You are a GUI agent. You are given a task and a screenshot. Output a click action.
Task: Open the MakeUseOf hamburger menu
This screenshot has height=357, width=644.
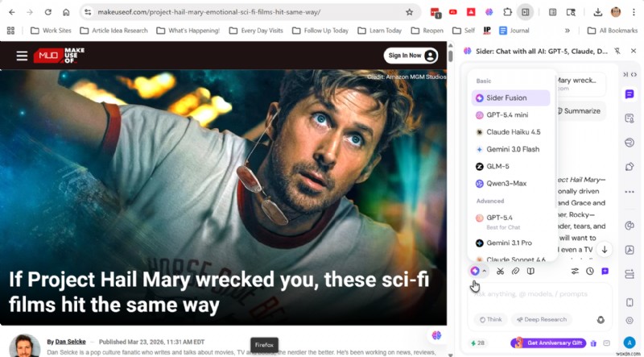[22, 56]
